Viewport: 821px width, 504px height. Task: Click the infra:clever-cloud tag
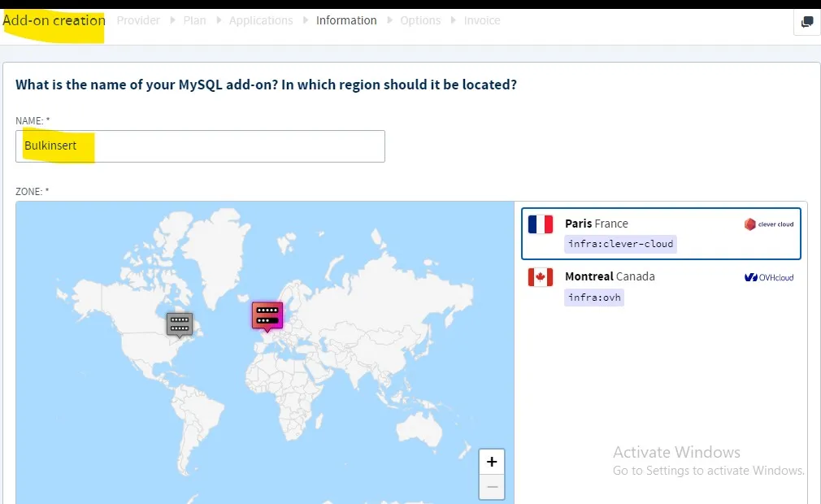pos(620,244)
